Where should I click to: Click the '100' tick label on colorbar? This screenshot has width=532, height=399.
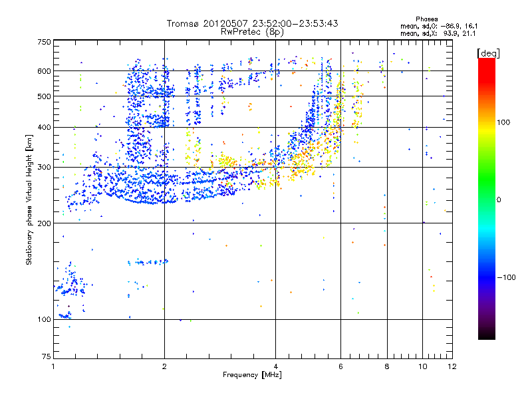coord(503,122)
